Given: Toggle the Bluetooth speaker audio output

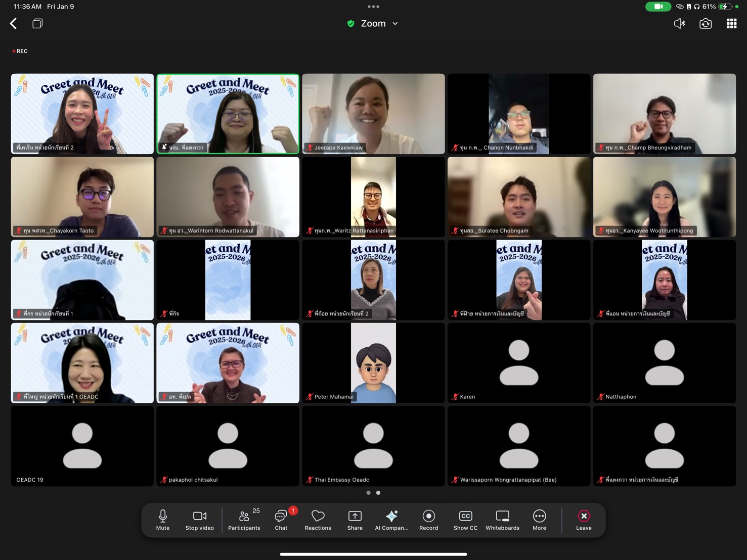Looking at the screenshot, I should (x=679, y=24).
